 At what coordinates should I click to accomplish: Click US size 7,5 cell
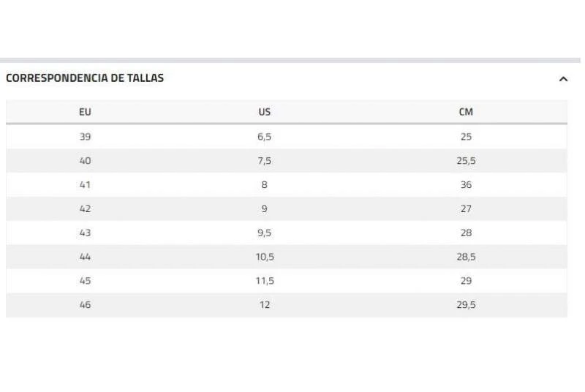265,161
